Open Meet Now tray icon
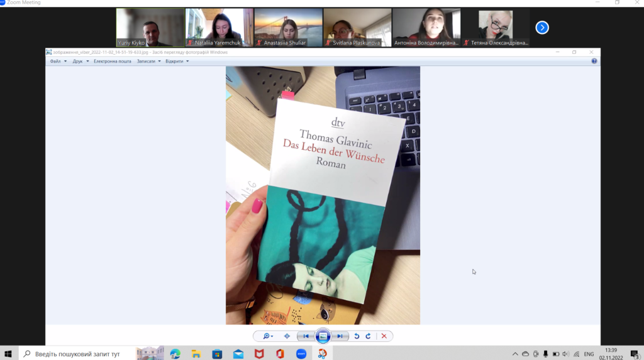This screenshot has width=644, height=360. (536, 354)
